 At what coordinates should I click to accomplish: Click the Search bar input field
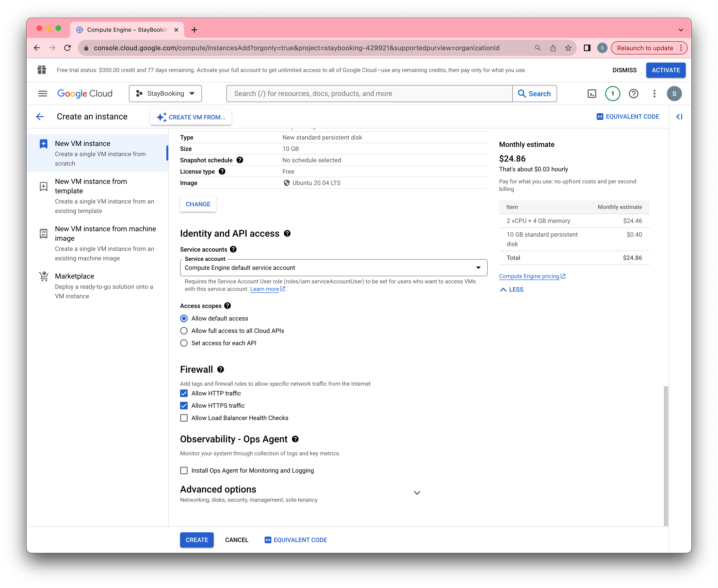click(369, 94)
